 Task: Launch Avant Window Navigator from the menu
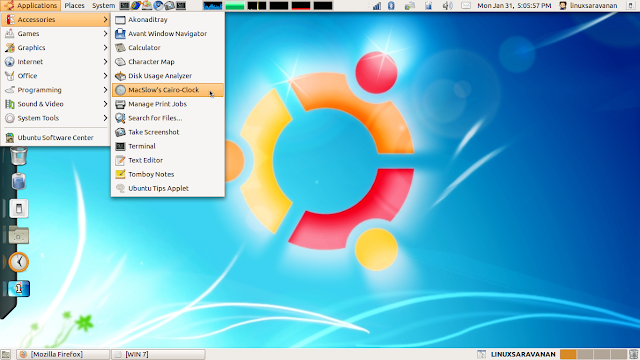click(x=168, y=33)
